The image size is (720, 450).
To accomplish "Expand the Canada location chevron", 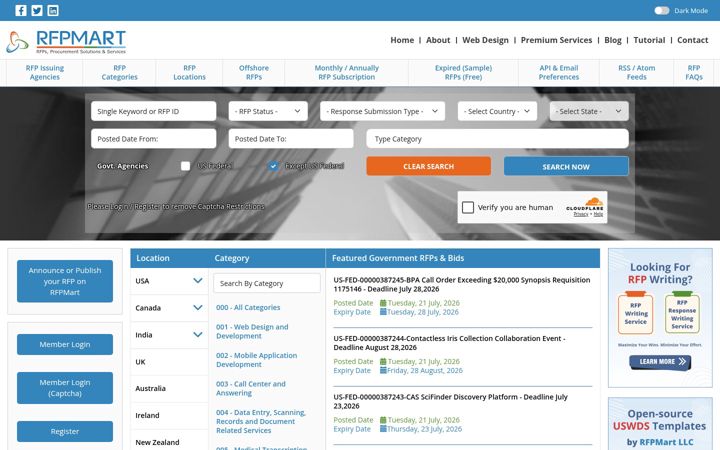I will [198, 308].
